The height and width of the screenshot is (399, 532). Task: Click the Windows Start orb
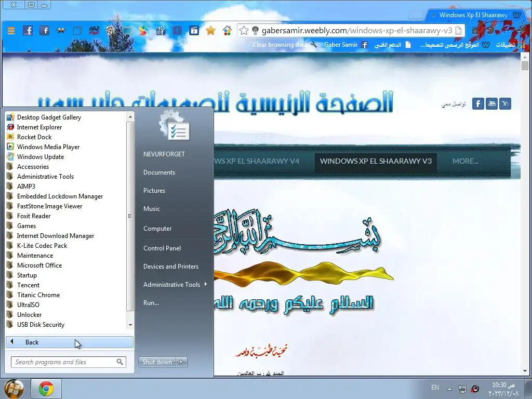click(x=14, y=389)
